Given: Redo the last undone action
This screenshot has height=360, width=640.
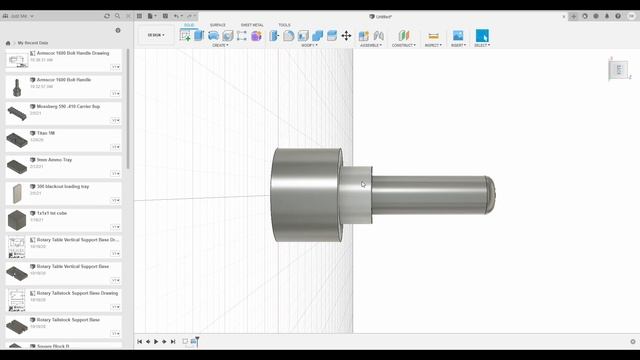Looking at the screenshot, I should coord(190,16).
